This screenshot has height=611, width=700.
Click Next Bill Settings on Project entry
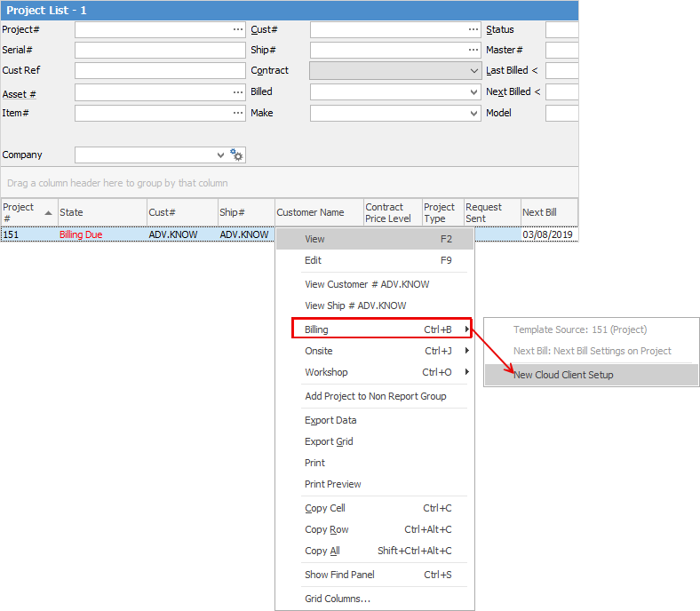click(x=591, y=352)
